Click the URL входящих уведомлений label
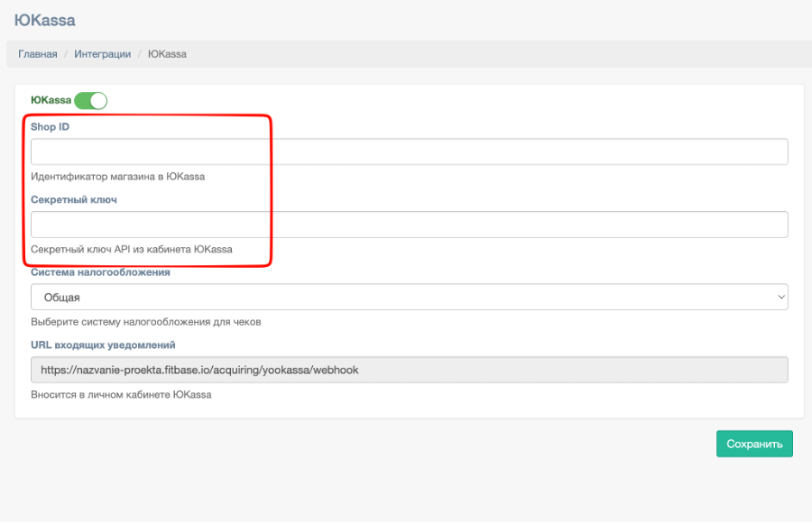Viewport: 812px width, 523px height. click(103, 344)
